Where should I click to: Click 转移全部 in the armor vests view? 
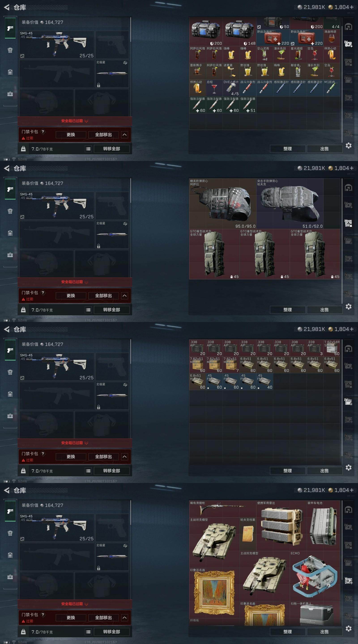(x=112, y=310)
